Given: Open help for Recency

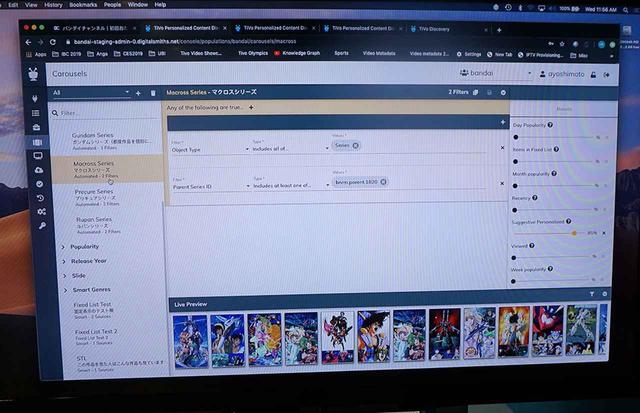Looking at the screenshot, I should click(x=535, y=198).
